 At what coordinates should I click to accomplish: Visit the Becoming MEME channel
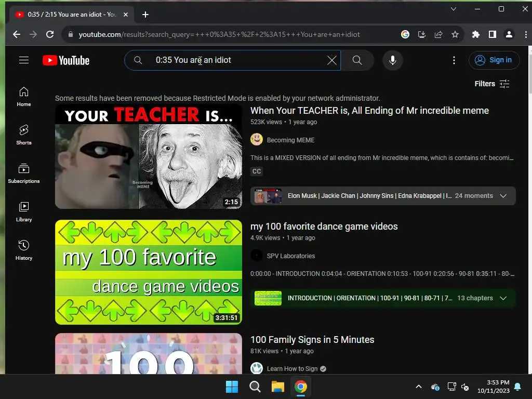290,140
